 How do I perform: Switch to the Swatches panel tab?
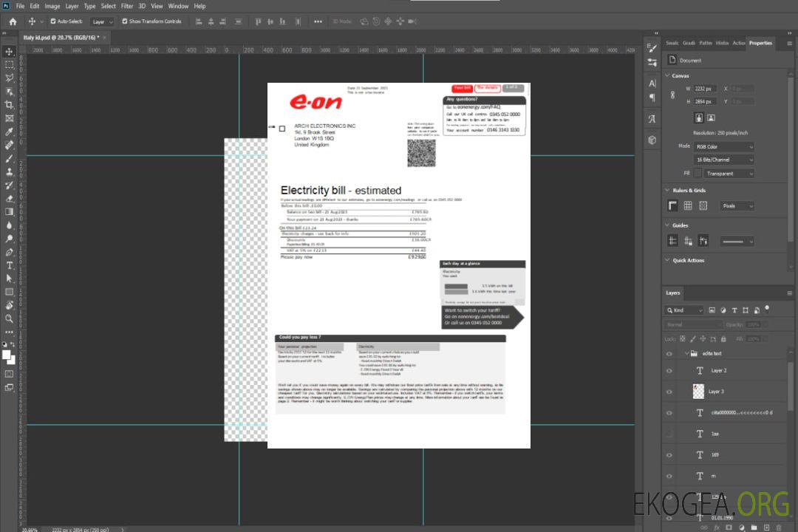(672, 43)
